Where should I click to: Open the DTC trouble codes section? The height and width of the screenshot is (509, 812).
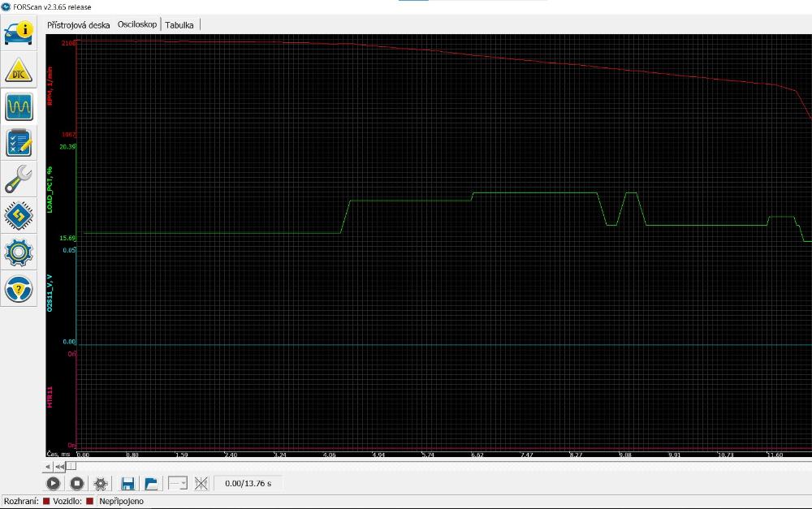click(x=18, y=71)
